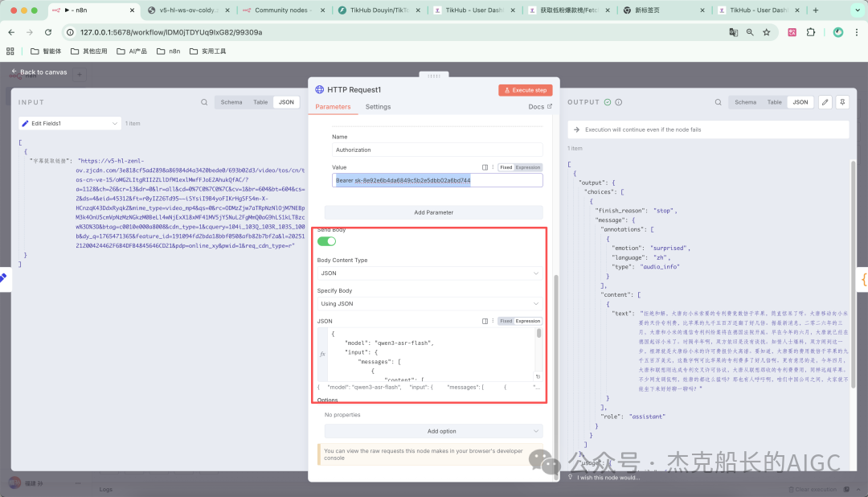Click the Add Parameter button
This screenshot has height=497, width=868.
433,212
